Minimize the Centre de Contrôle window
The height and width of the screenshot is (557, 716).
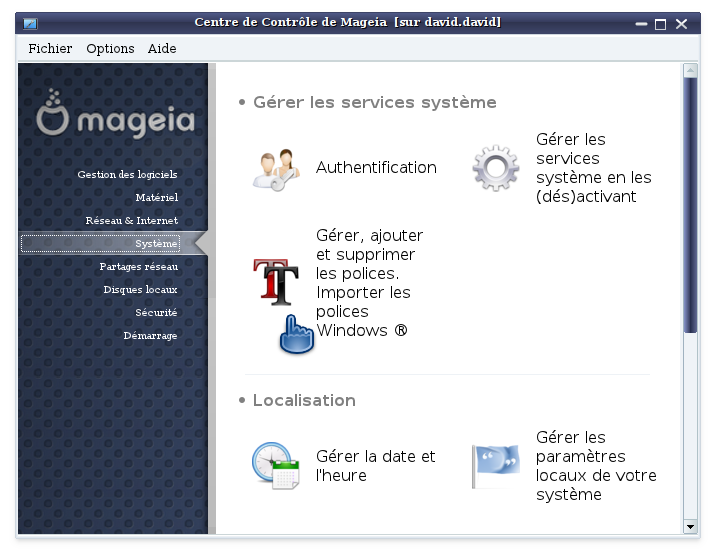pyautogui.click(x=641, y=24)
